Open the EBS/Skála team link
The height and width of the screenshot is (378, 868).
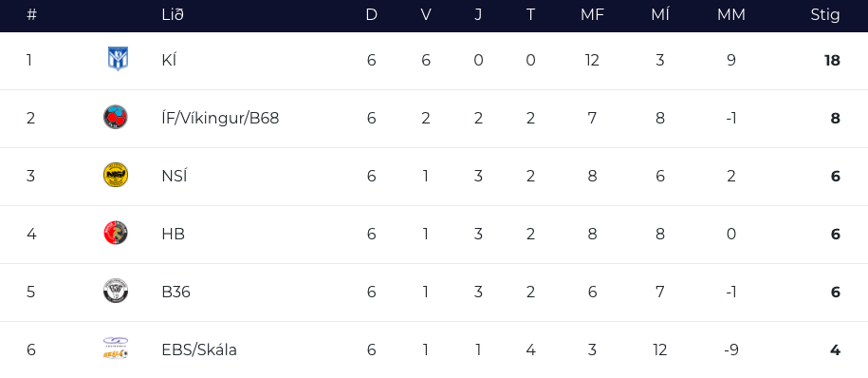pyautogui.click(x=199, y=350)
